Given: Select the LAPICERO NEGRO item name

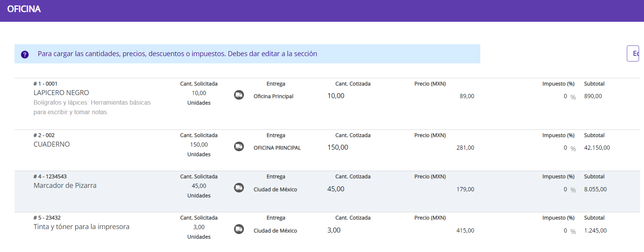Looking at the screenshot, I should pos(61,93).
